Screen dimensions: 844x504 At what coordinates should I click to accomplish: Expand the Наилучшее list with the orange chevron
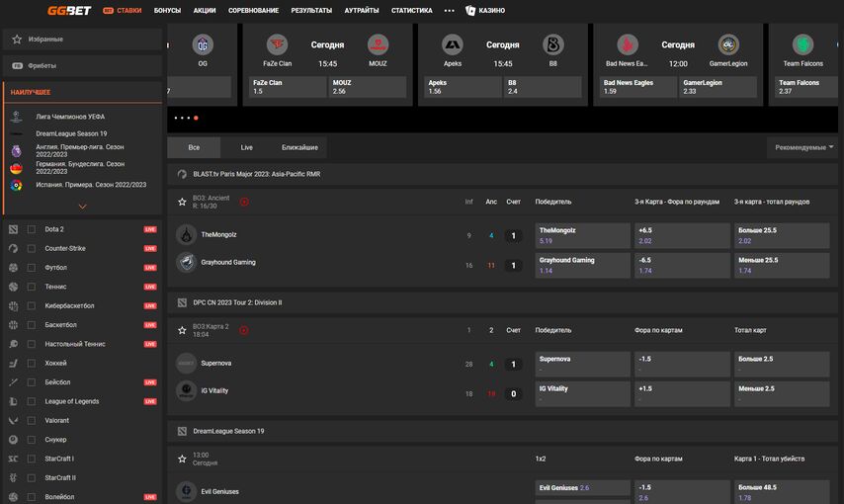coord(82,207)
